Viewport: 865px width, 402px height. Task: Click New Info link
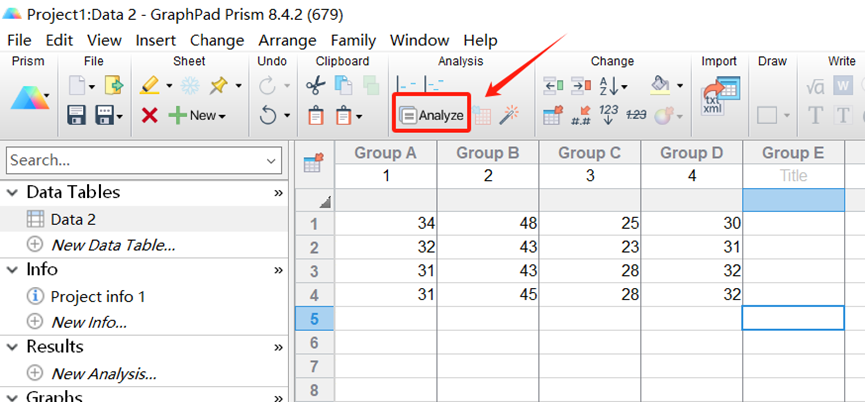point(89,322)
